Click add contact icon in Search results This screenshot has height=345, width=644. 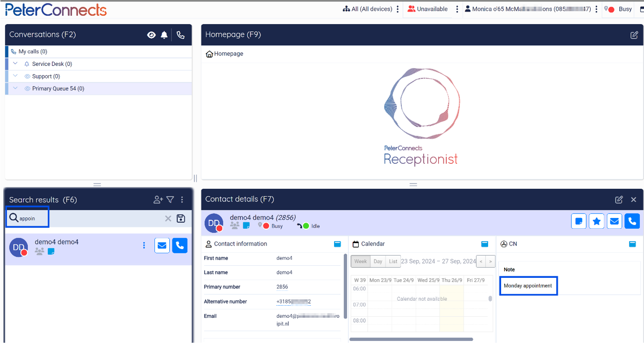(158, 200)
